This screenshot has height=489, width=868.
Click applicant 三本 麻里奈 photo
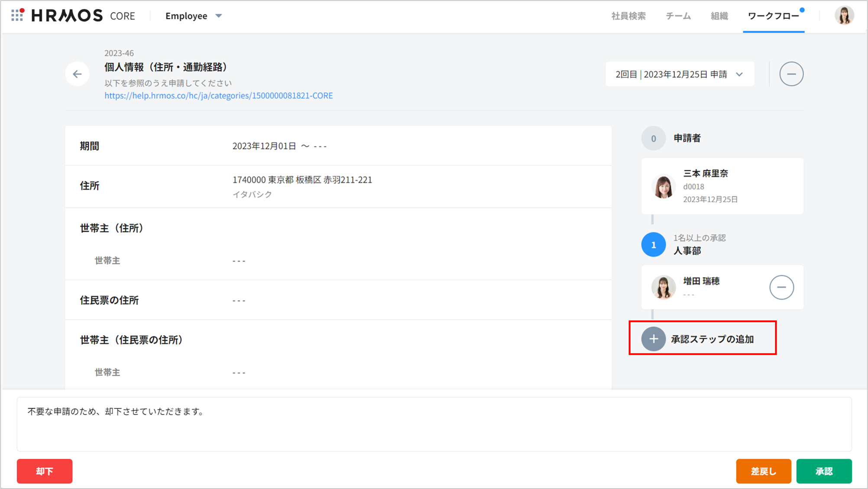[663, 187]
